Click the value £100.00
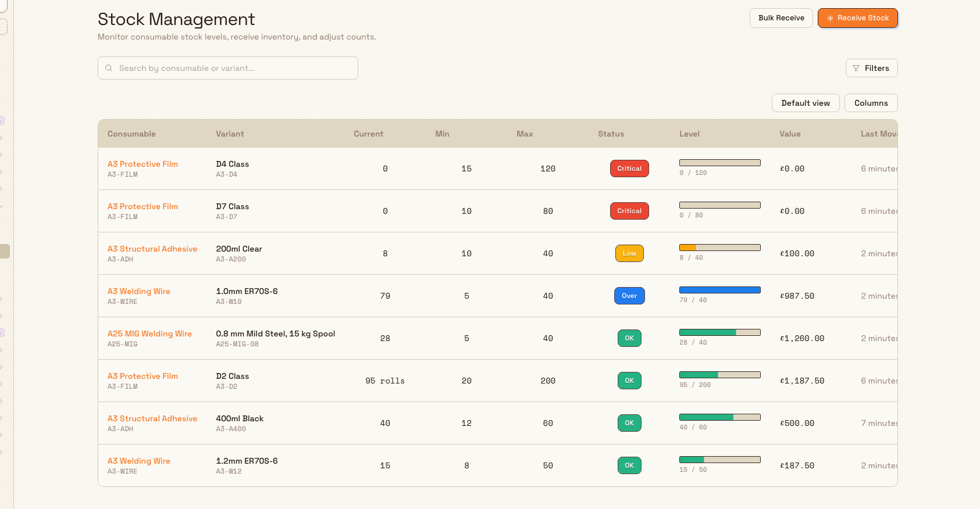 pyautogui.click(x=797, y=253)
